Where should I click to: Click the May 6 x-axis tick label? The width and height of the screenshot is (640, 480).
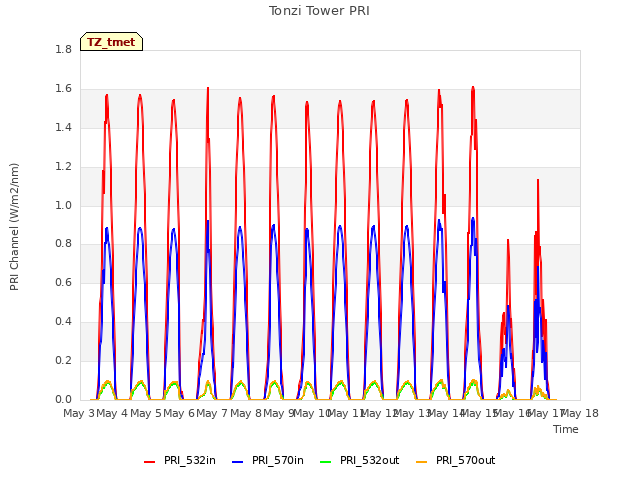[179, 413]
